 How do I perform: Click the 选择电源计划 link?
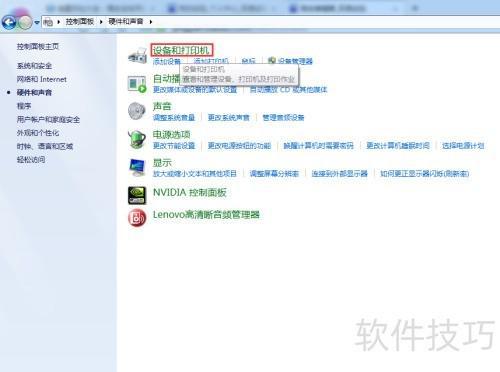463,146
